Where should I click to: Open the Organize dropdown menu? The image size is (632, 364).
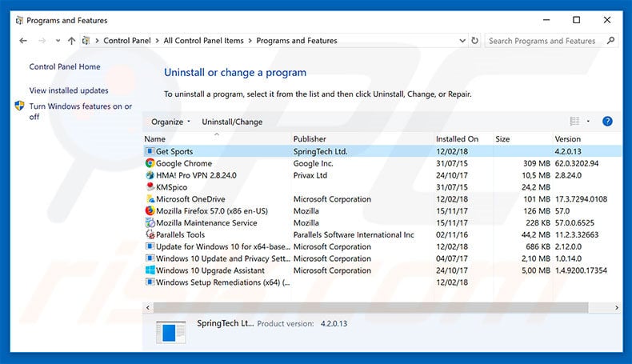click(170, 122)
